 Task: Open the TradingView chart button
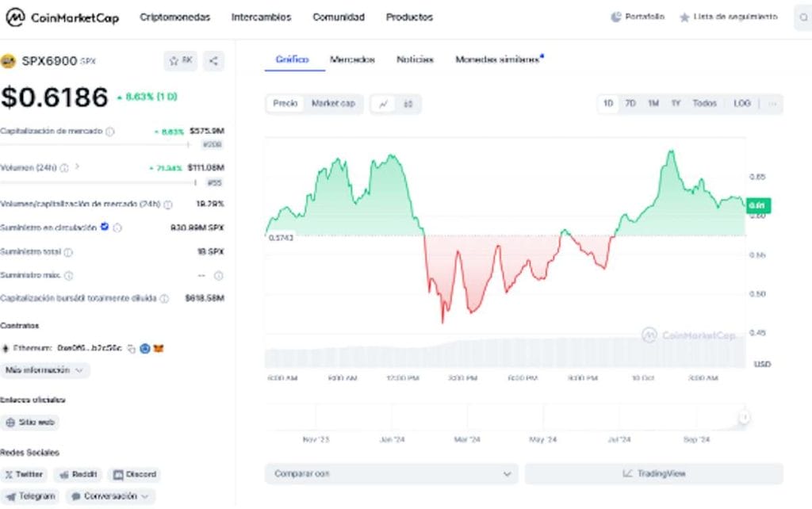click(654, 474)
